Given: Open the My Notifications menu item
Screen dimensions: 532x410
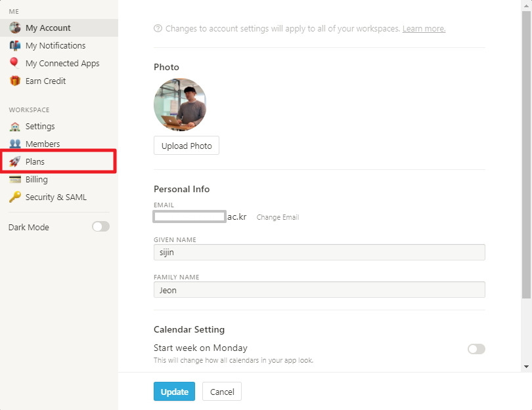Looking at the screenshot, I should pyautogui.click(x=55, y=45).
